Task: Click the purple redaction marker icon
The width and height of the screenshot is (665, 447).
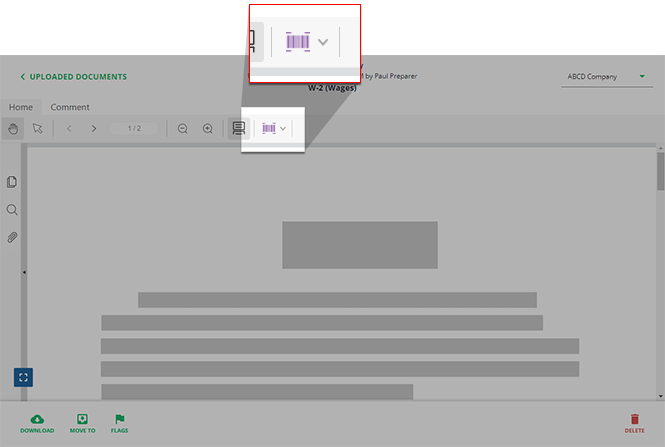Action: 269,128
